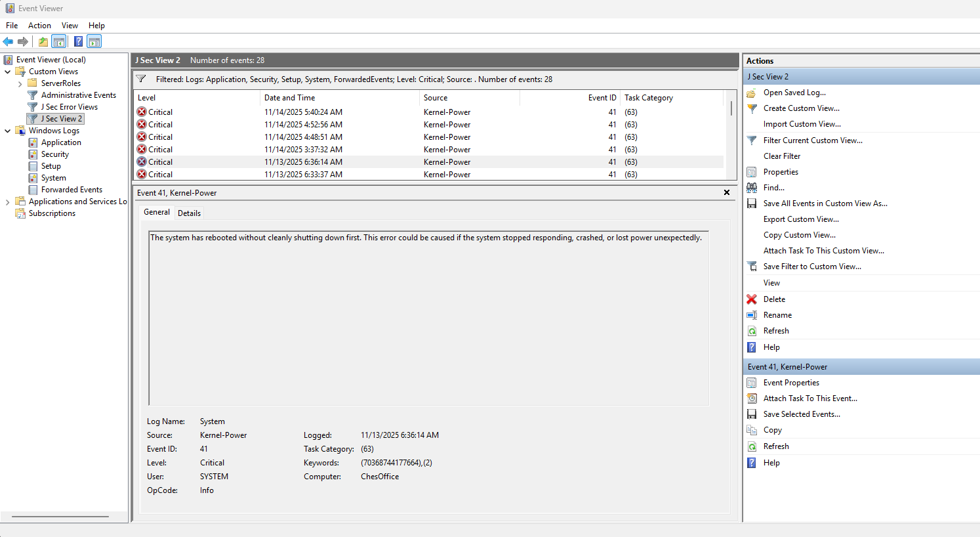Select the Setup log in tree
Screen dimensions: 980x537
point(44,166)
